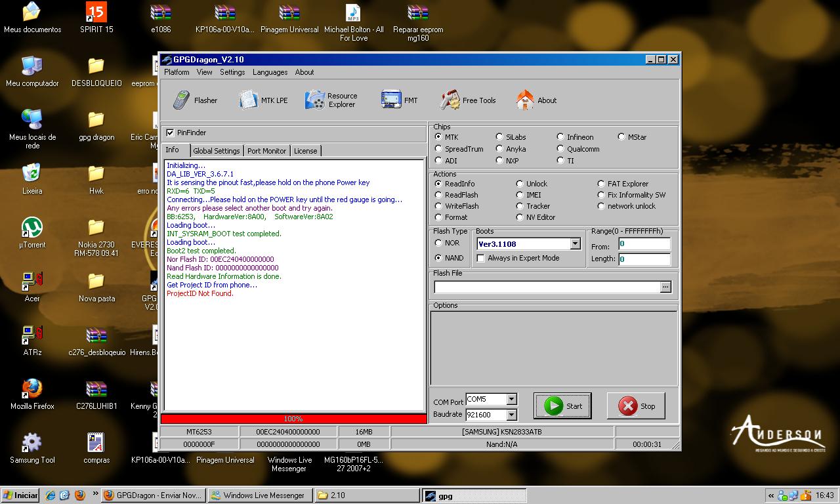840x504 pixels.
Task: Select network unlock action
Action: tap(601, 206)
